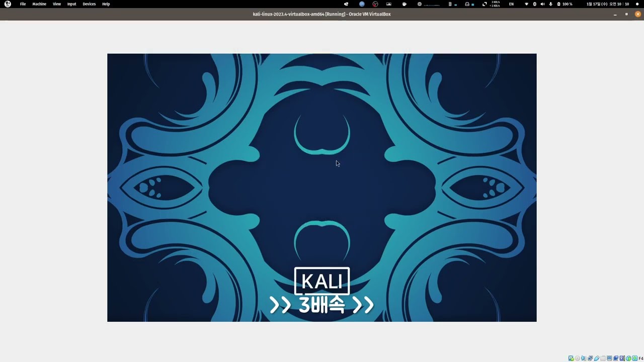The width and height of the screenshot is (644, 362).
Task: Click the microphone tray icon
Action: [x=550, y=4]
